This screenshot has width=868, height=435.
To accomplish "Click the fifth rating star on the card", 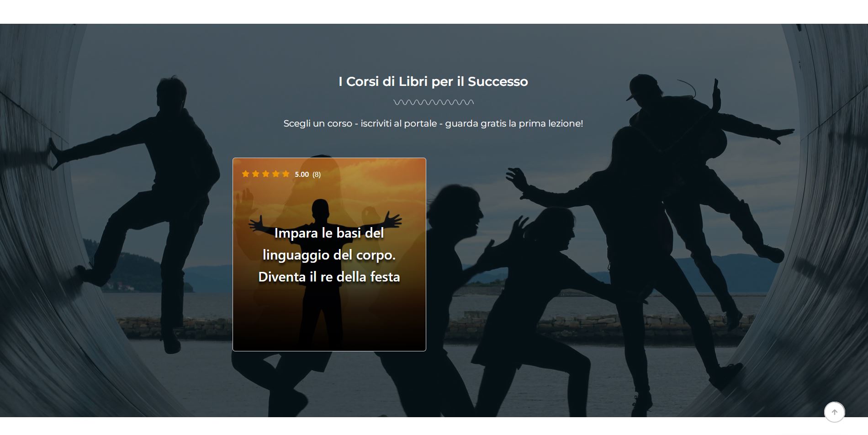I will [286, 174].
